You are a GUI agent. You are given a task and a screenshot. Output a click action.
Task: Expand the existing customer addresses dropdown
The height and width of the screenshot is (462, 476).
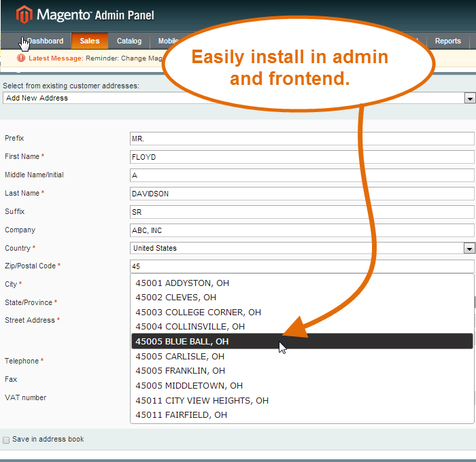469,99
